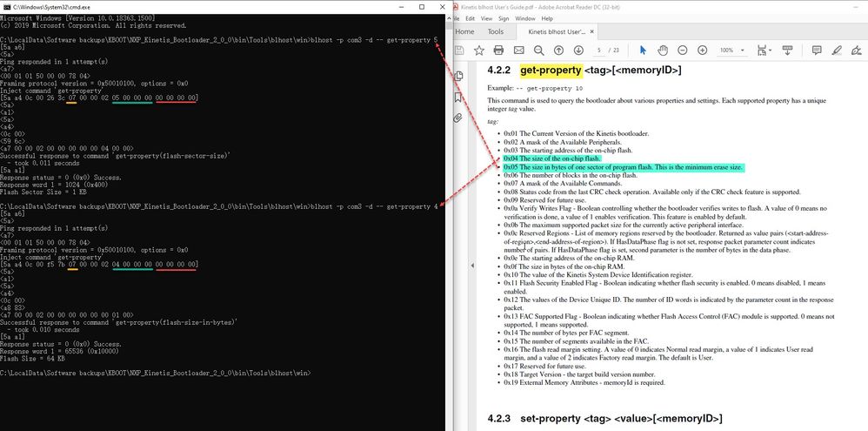
Task: Open the Bookmarks side panel
Action: (x=457, y=98)
